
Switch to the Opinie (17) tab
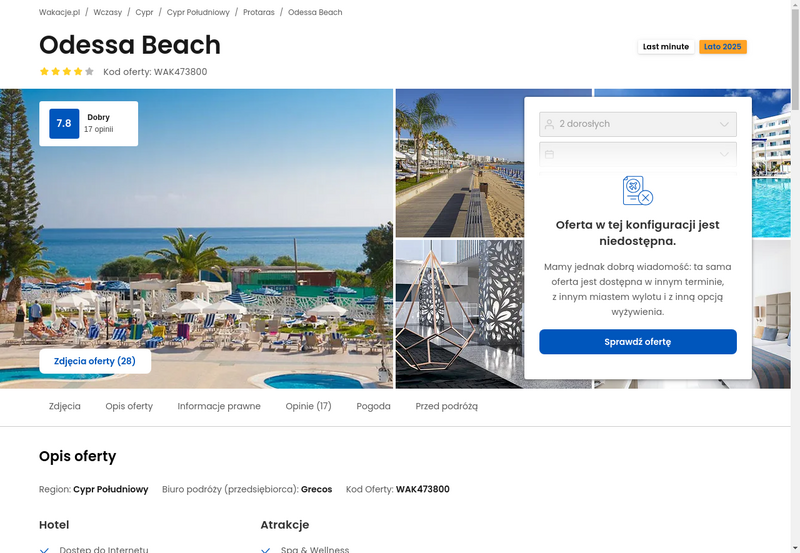point(308,406)
